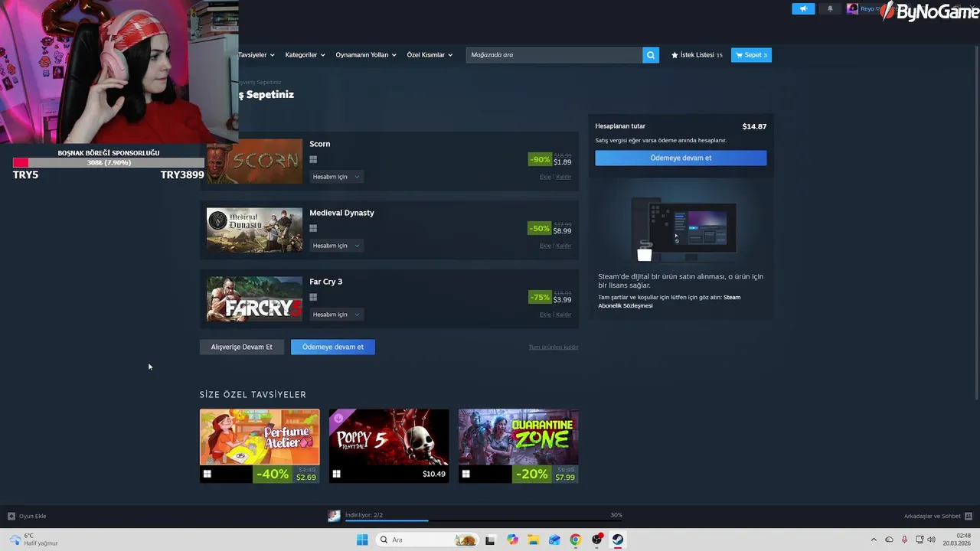This screenshot has width=980, height=551.
Task: Open the Scorn title link
Action: point(320,144)
